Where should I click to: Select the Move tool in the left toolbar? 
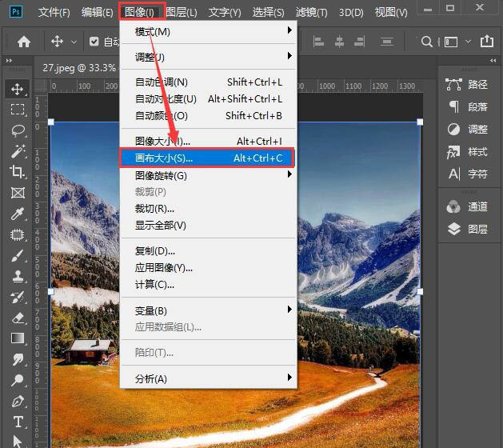18,89
